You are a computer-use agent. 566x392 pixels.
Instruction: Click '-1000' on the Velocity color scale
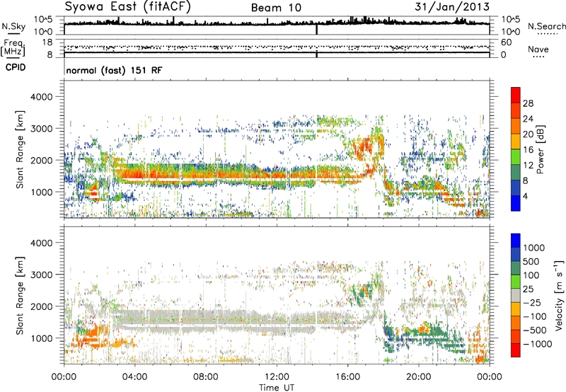coord(537,344)
